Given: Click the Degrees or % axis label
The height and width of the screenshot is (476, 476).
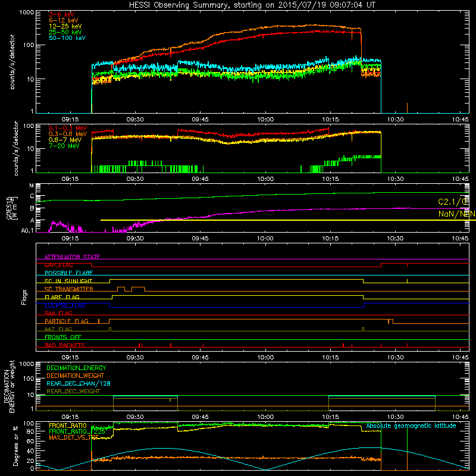Looking at the screenshot, I should pos(15,446).
